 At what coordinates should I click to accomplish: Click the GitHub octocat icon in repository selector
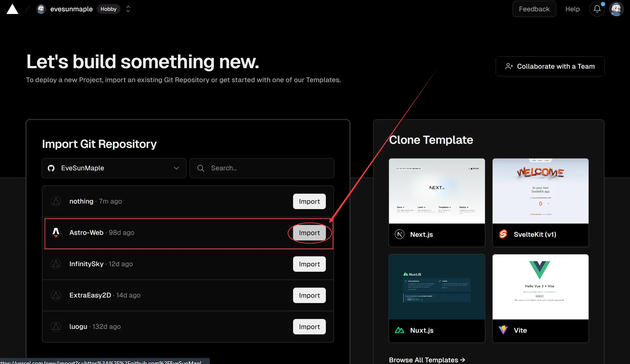pyautogui.click(x=51, y=168)
